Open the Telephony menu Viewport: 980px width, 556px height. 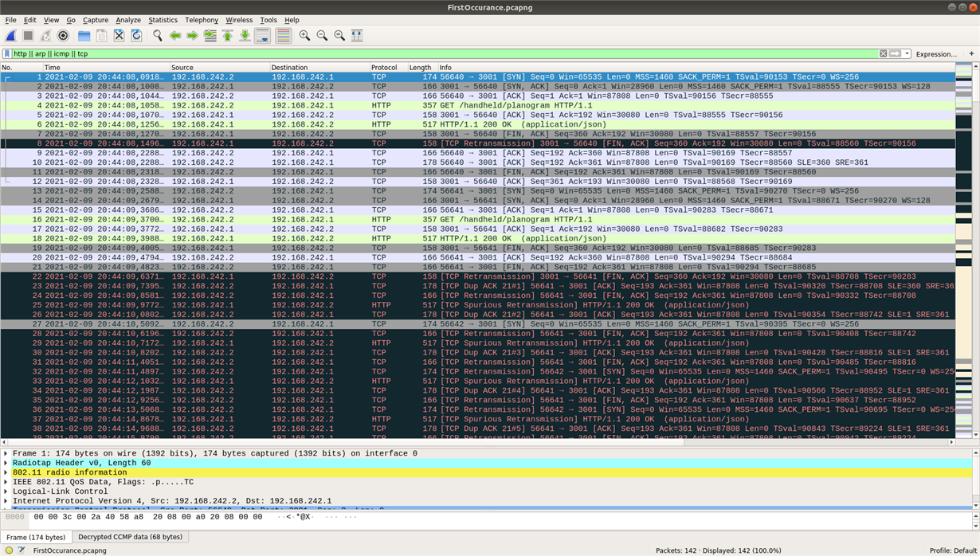point(202,20)
